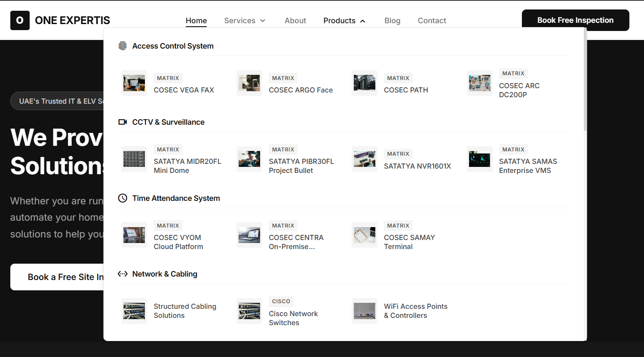Open the COSEC ARGO Face product thumbnail
The image size is (644, 357).
coord(249,83)
